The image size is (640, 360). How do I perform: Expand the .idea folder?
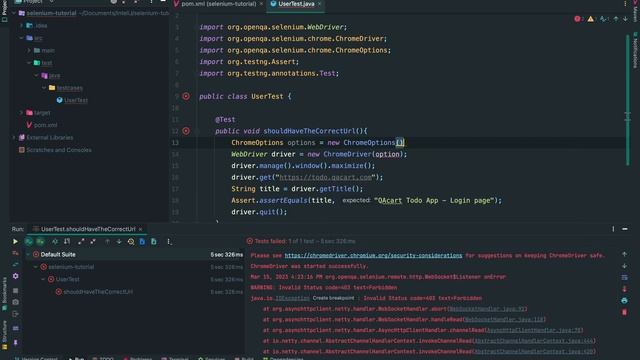coord(22,25)
